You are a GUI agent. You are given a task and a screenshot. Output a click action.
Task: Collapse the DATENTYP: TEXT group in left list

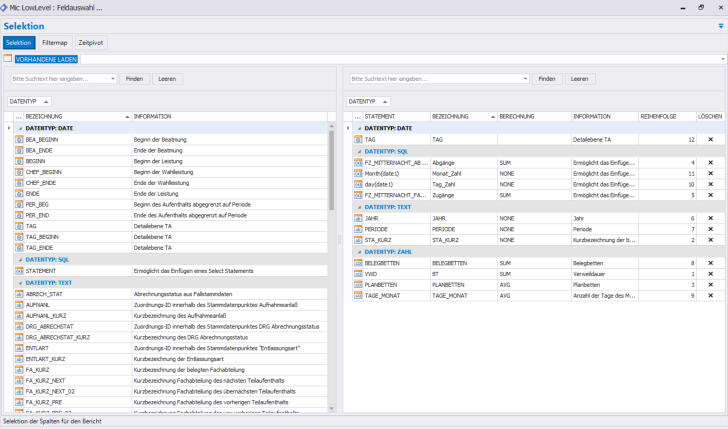[19, 283]
